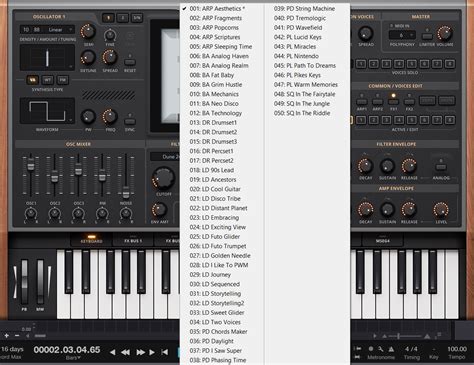Select oscillator 2 button

(122, 18)
